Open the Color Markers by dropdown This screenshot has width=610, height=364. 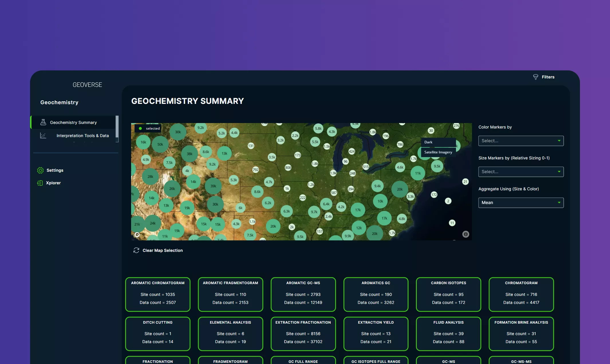521,141
